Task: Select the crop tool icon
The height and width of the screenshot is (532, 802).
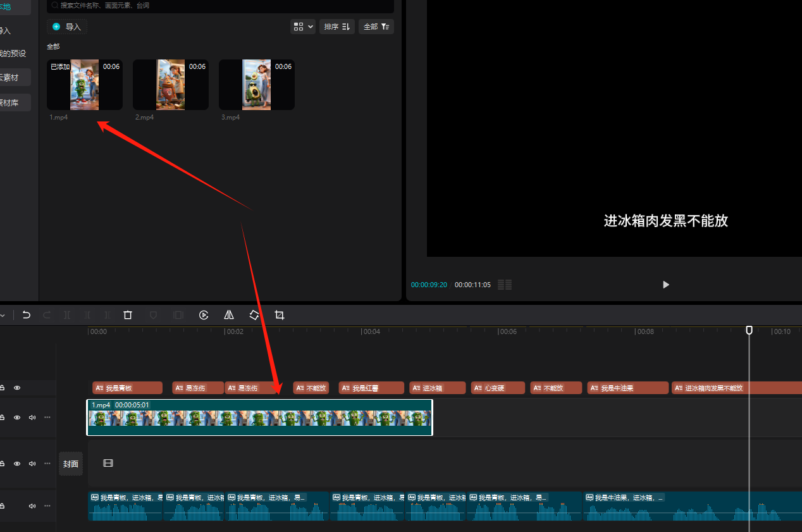Action: coord(280,315)
